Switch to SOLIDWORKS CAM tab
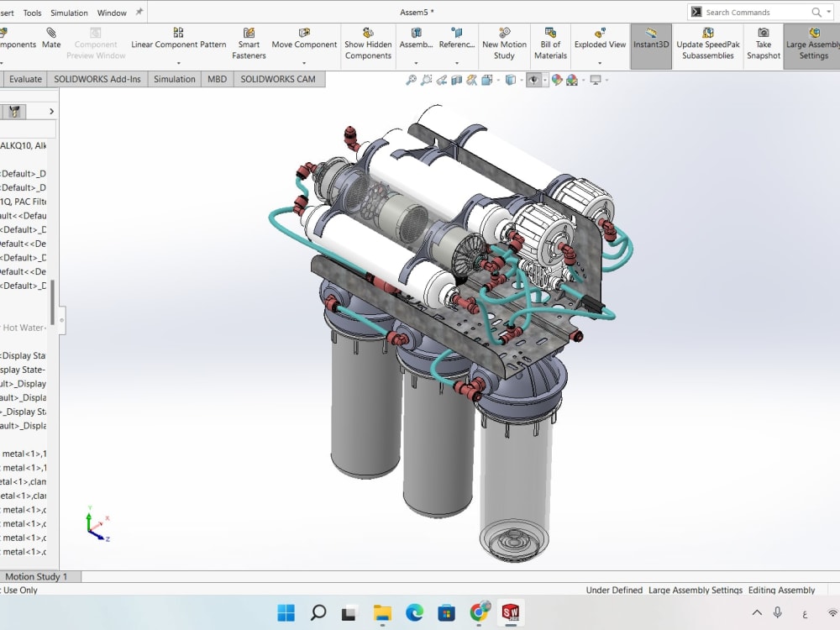Viewport: 840px width, 630px height. [x=278, y=79]
